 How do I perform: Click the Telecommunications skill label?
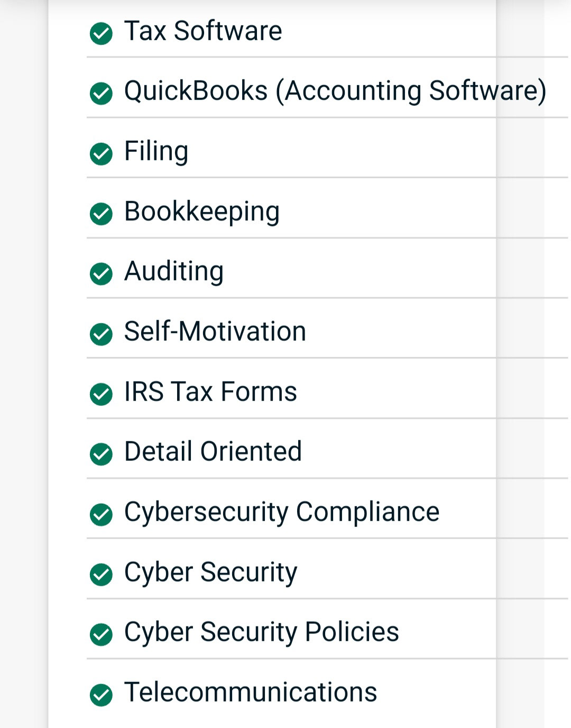coord(251,692)
